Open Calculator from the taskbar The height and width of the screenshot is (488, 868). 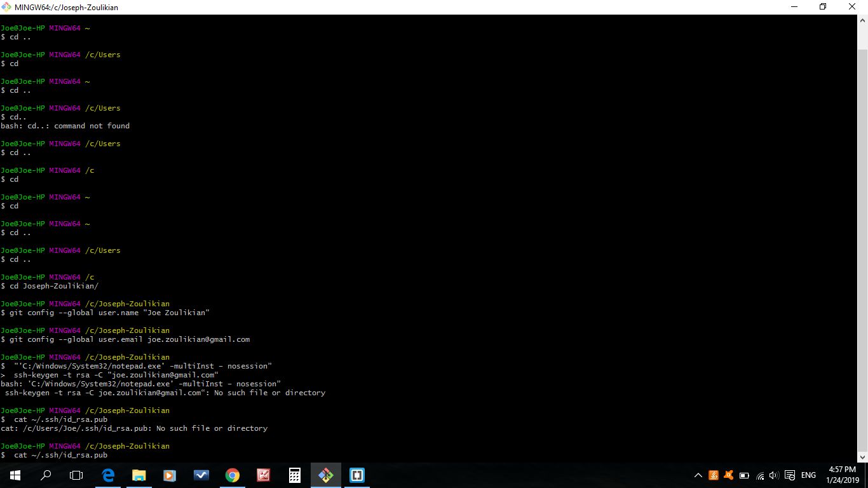click(x=294, y=475)
